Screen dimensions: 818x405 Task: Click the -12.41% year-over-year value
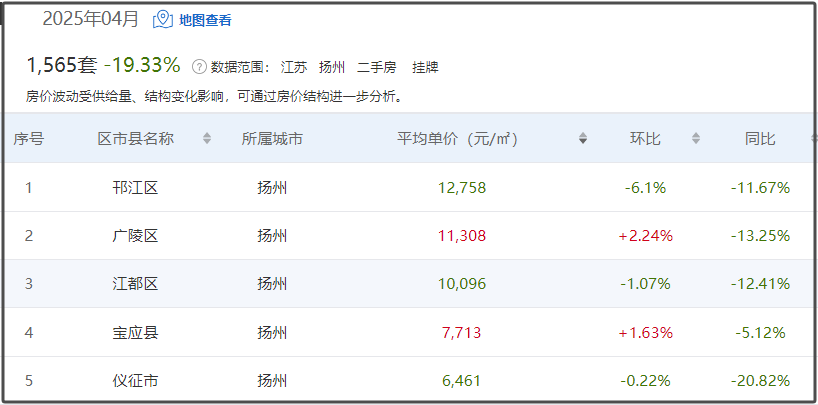point(760,284)
